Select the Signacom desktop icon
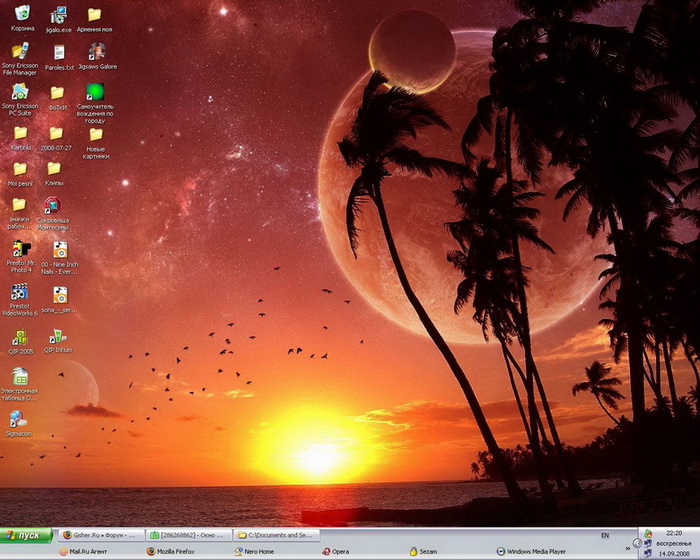 pos(20,419)
